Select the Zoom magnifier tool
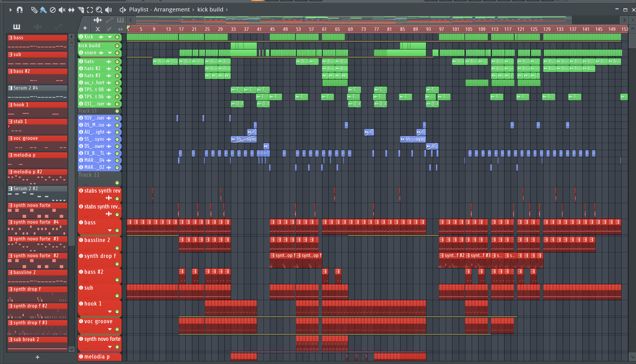 point(99,10)
